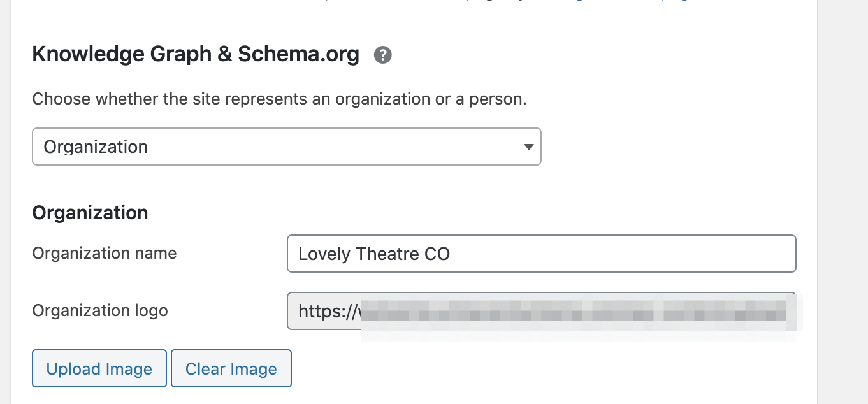This screenshot has height=404, width=868.
Task: Focus the Organization name input field
Action: tap(541, 254)
